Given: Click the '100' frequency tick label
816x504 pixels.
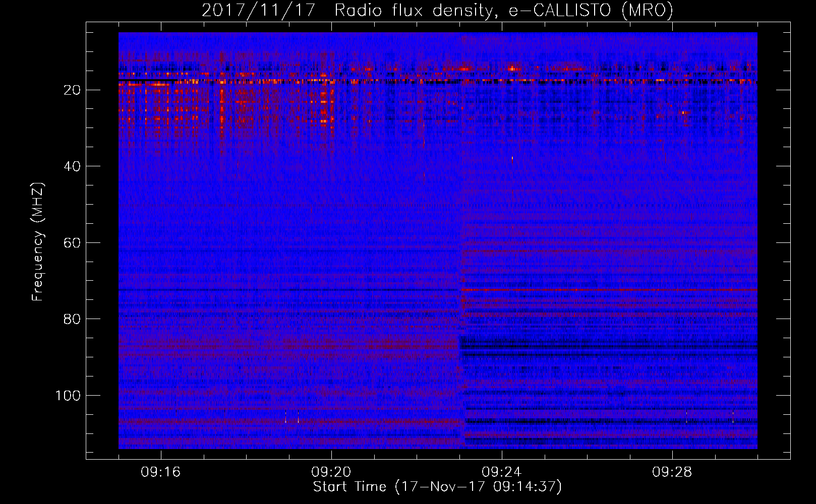Looking at the screenshot, I should pos(68,396).
